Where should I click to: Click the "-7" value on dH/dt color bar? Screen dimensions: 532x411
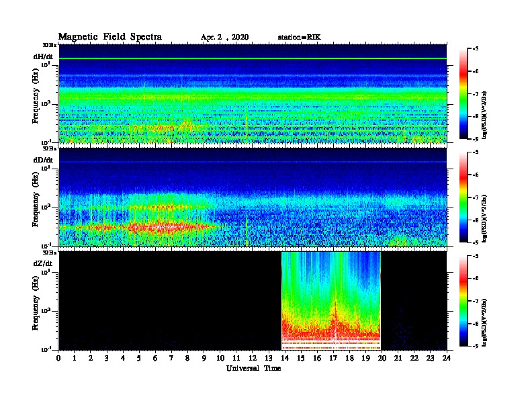pos(476,94)
